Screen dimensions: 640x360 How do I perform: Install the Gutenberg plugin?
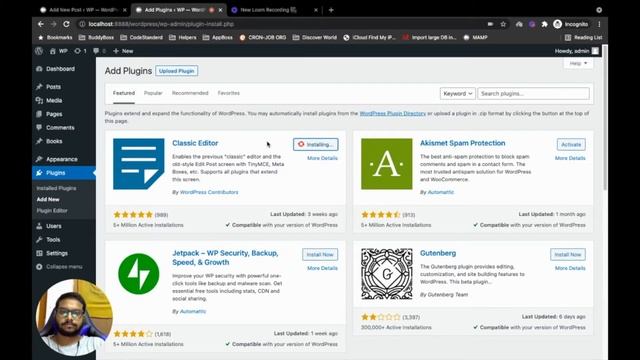(x=568, y=255)
